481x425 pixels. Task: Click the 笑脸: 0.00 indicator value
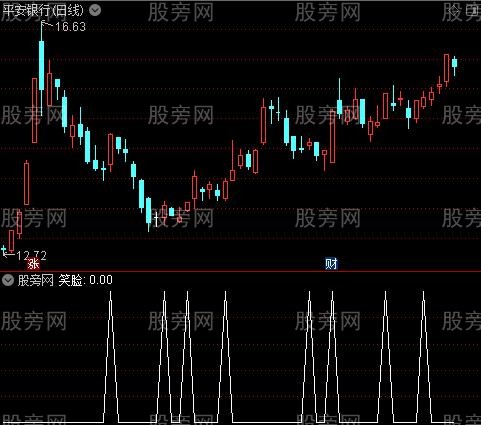coord(85,280)
